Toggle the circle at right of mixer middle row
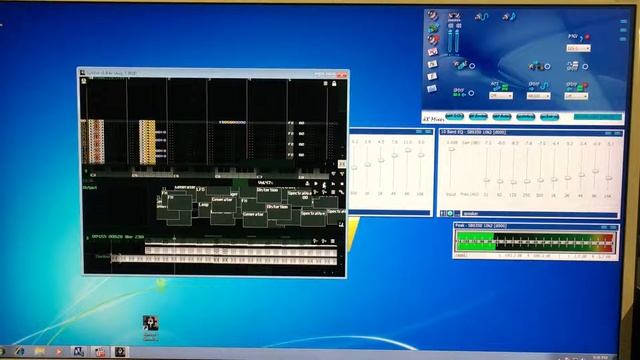This screenshot has width=640, height=360. [x=585, y=66]
